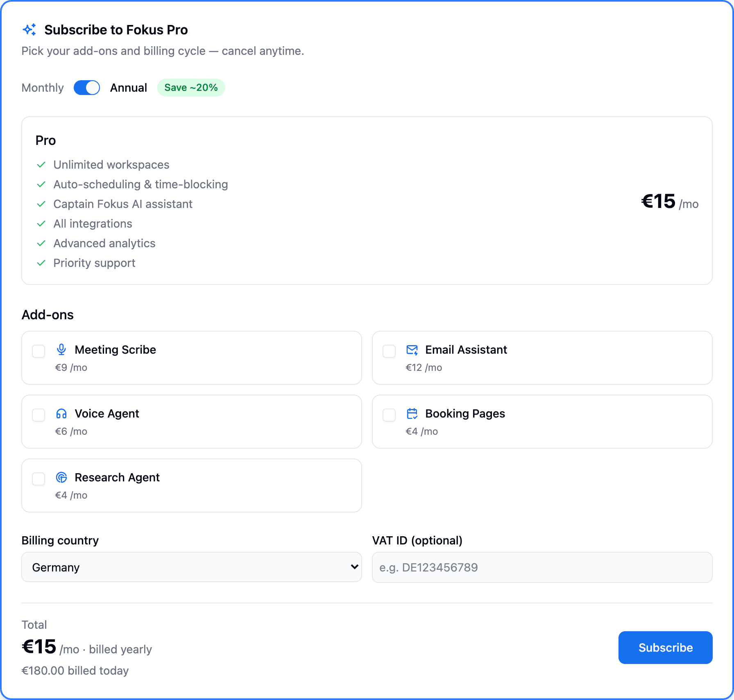Click the /mo · billed yearly text
The height and width of the screenshot is (700, 734).
[106, 649]
